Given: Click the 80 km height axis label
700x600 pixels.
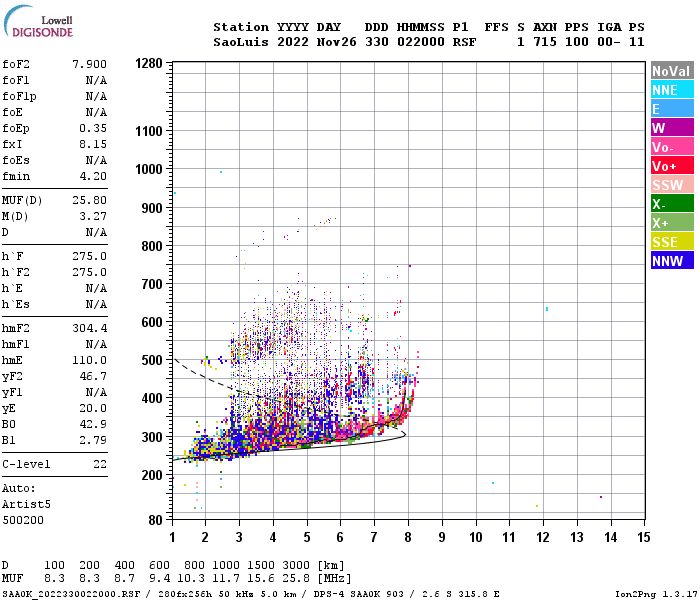Looking at the screenshot, I should tap(155, 520).
